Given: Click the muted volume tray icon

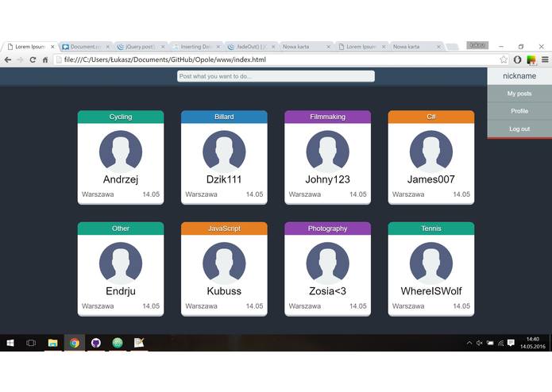Looking at the screenshot, I should point(480,343).
